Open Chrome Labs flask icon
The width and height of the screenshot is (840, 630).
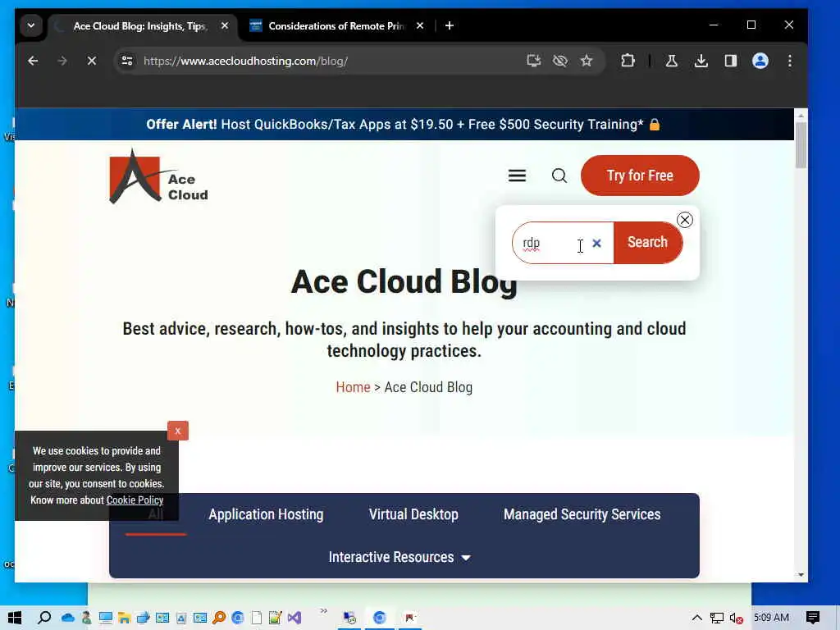[671, 61]
